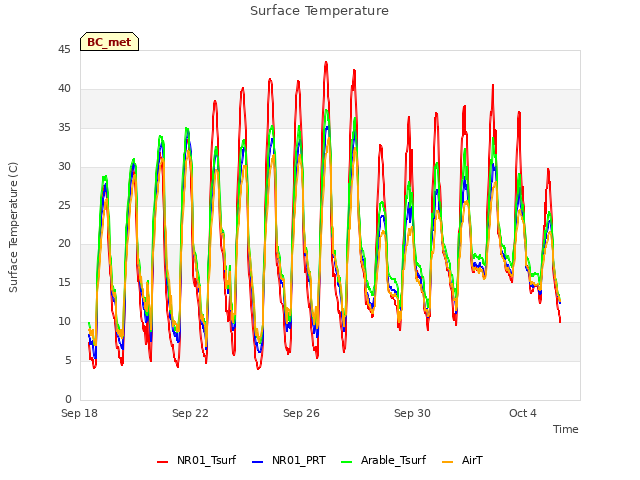Click the Sep 26 x-axis label

click(301, 413)
